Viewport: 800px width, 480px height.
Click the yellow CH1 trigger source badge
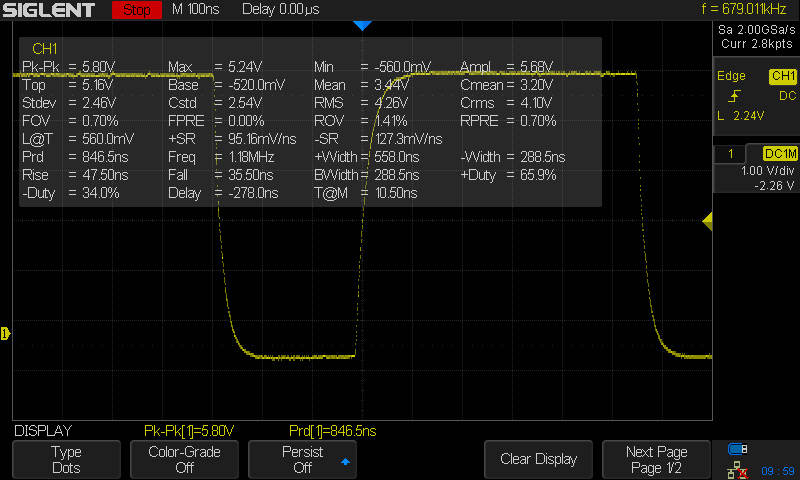tap(782, 77)
